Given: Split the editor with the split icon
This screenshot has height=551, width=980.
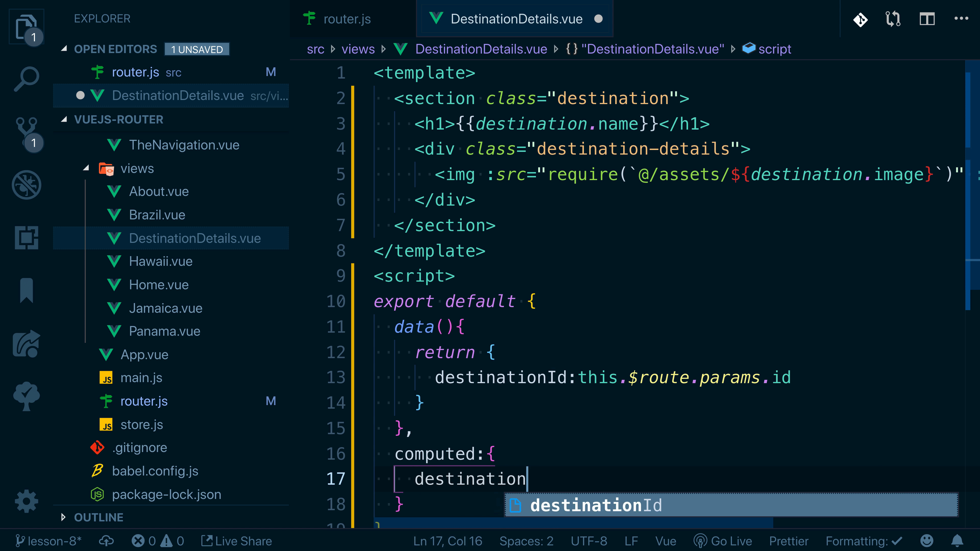Looking at the screenshot, I should tap(927, 19).
